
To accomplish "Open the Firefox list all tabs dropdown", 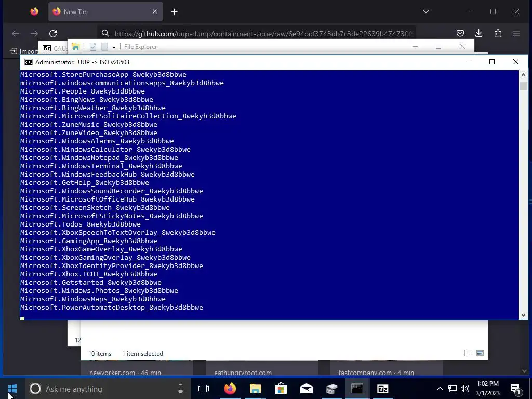I will pyautogui.click(x=426, y=11).
